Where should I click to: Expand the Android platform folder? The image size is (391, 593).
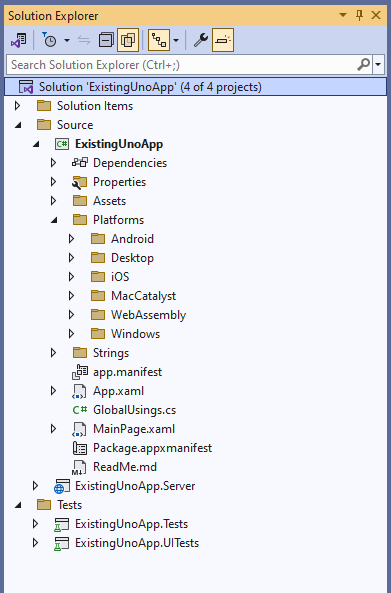pos(71,239)
